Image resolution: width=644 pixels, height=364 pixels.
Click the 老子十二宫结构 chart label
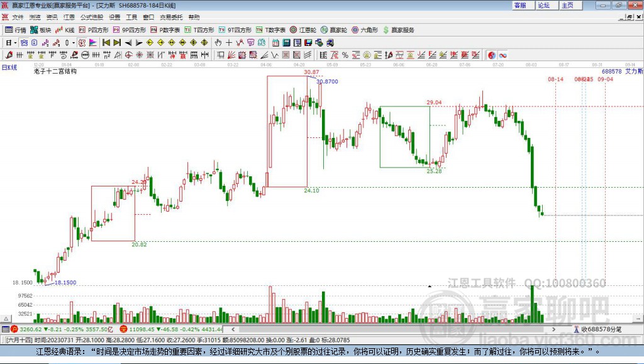tap(55, 71)
